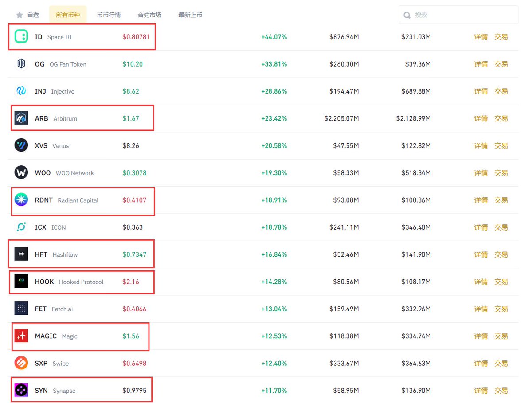The height and width of the screenshot is (403, 532).
Task: Click the Fetch.ai FET logo
Action: click(x=21, y=309)
